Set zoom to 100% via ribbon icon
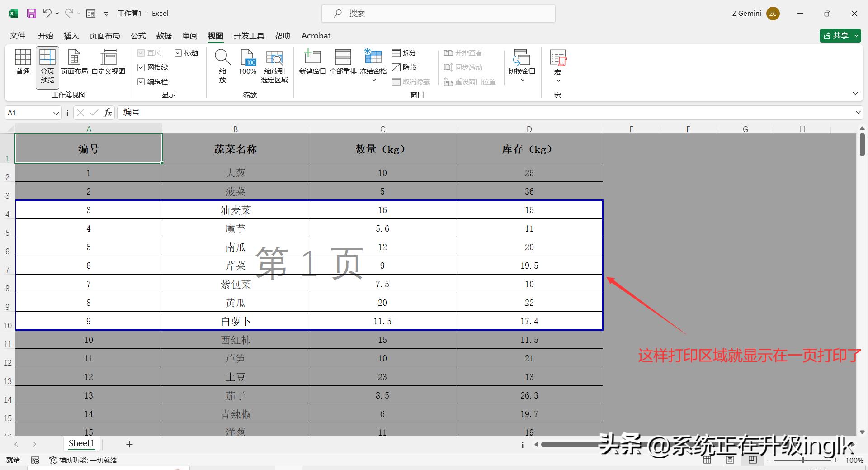 tap(247, 62)
